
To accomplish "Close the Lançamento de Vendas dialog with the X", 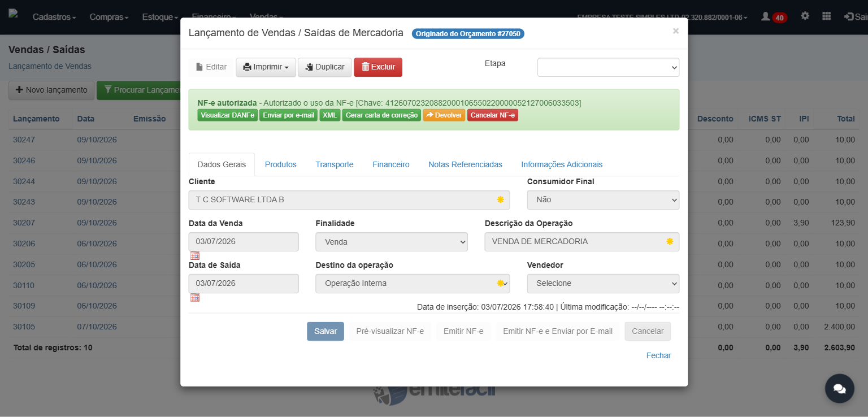I will [675, 31].
